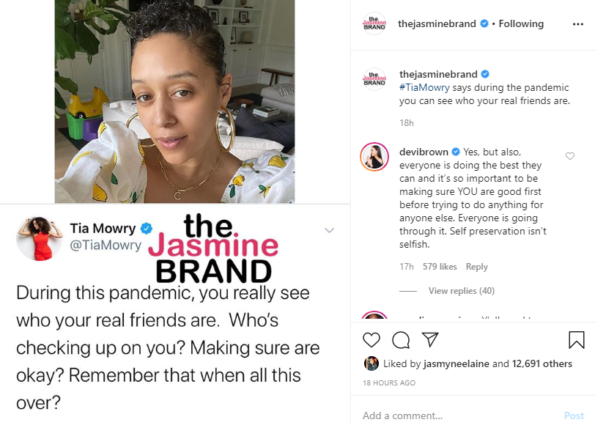This screenshot has width=595, height=425.
Task: See the 12,691 others who liked the post
Action: coord(542,364)
